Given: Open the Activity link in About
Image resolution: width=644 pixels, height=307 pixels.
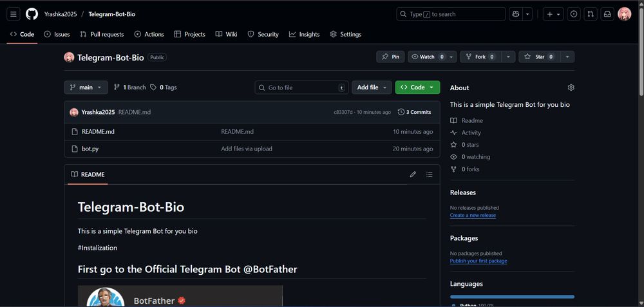Looking at the screenshot, I should coord(466,133).
